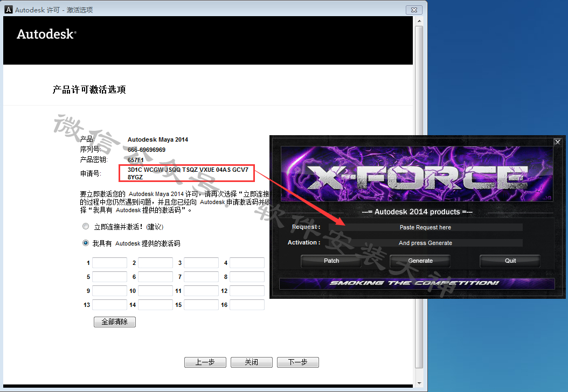Click activation code field 13

click(109, 305)
